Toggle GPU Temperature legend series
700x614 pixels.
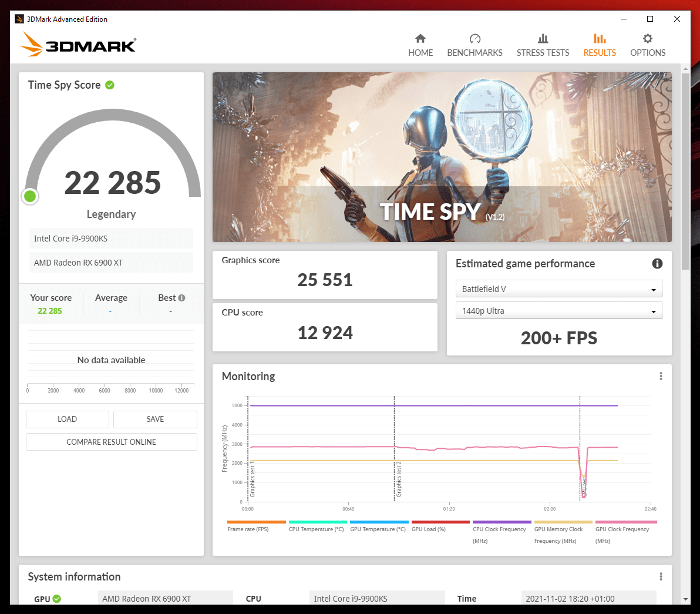(x=379, y=526)
